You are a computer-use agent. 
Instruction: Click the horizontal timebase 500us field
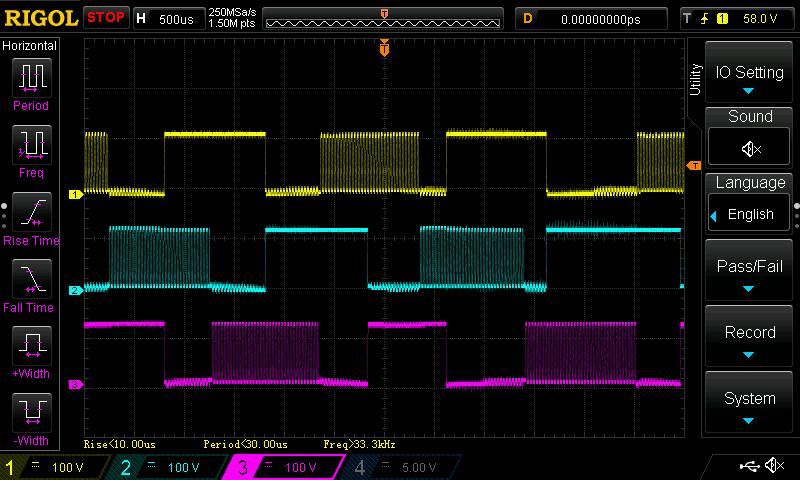[176, 19]
